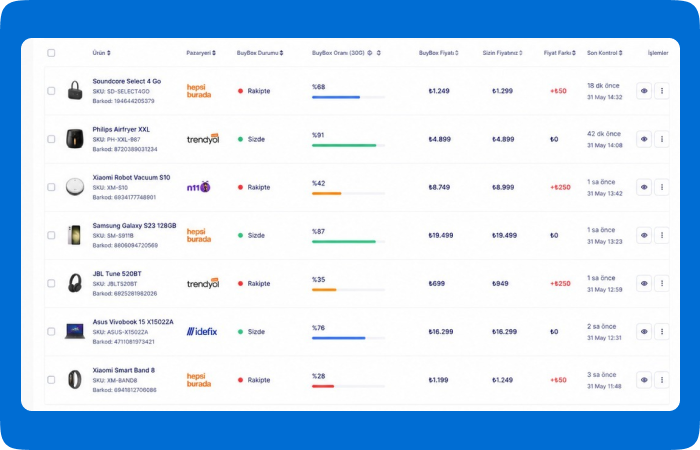Sort table by BuyBox Fiyatı column
700x450 pixels.
[x=438, y=53]
